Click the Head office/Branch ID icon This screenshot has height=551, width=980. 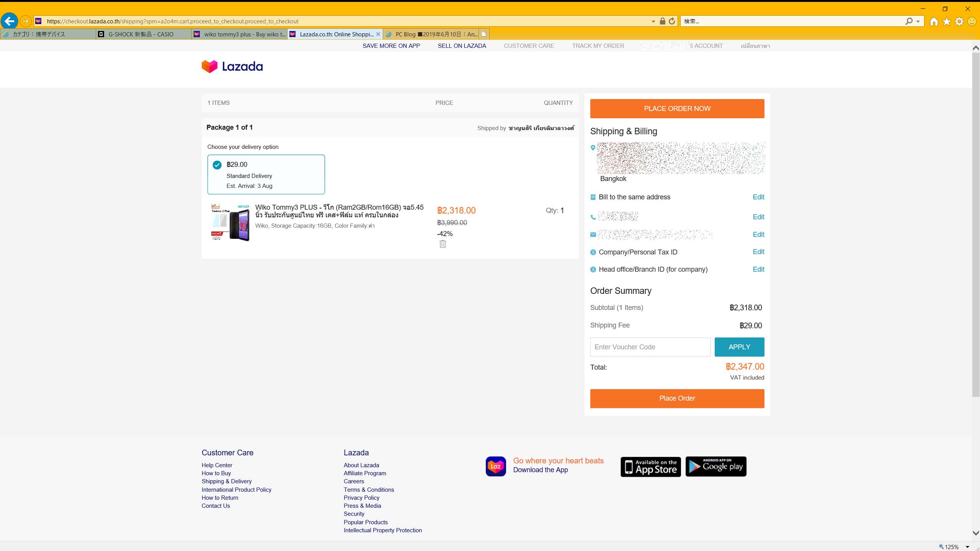pos(593,269)
